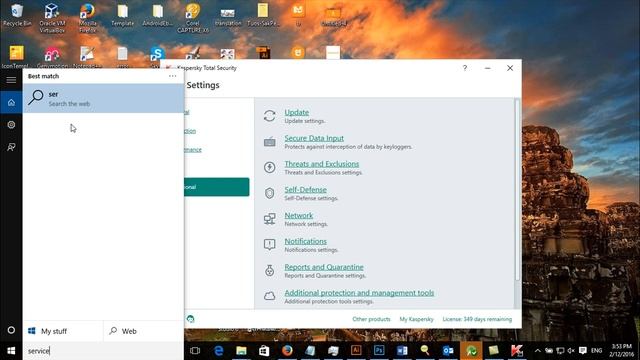640x360 pixels.
Task: Open Self-Defense settings link
Action: click(305, 189)
